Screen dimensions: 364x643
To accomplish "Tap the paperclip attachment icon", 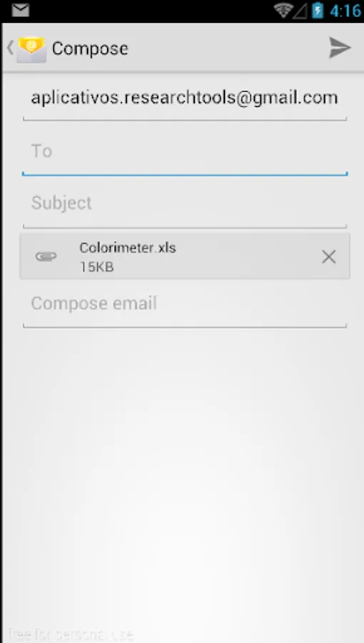I will (46, 256).
